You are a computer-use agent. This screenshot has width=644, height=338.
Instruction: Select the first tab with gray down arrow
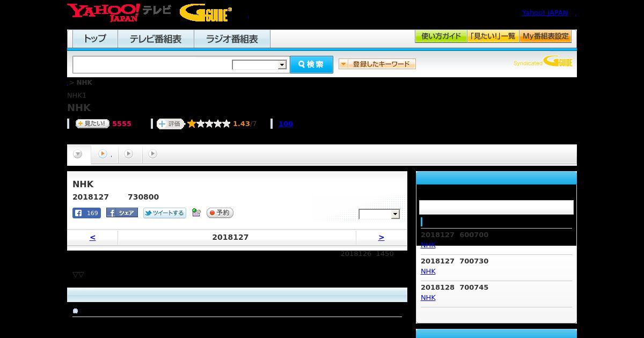point(78,155)
